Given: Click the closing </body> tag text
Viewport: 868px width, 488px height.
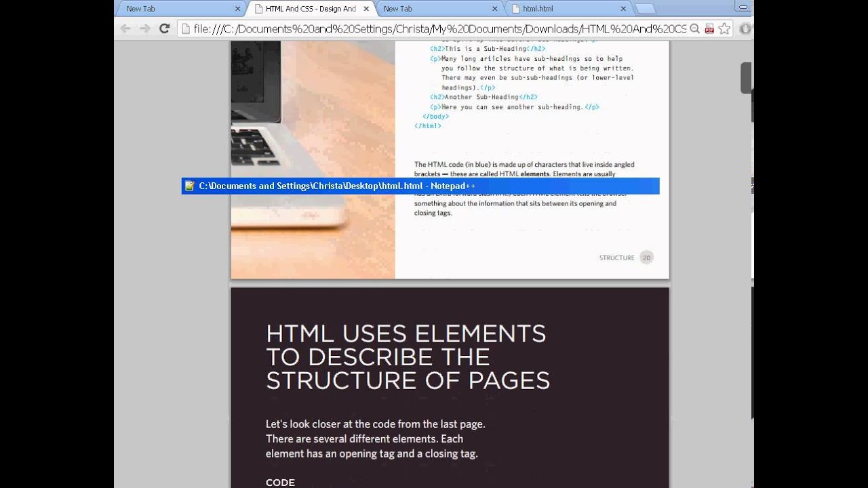Looking at the screenshot, I should pos(435,116).
